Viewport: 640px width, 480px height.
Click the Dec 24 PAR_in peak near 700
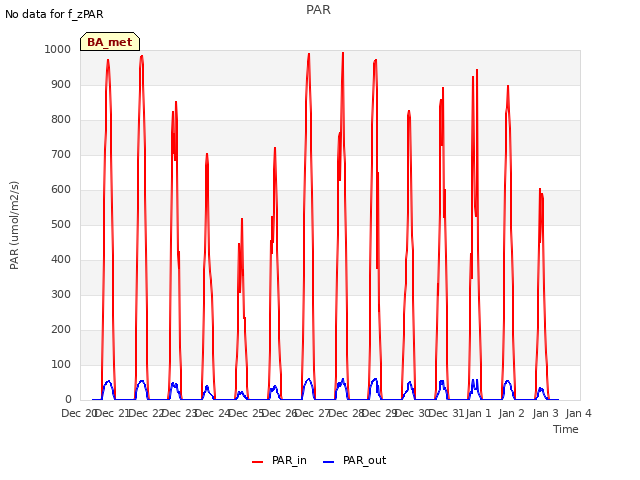tap(207, 154)
